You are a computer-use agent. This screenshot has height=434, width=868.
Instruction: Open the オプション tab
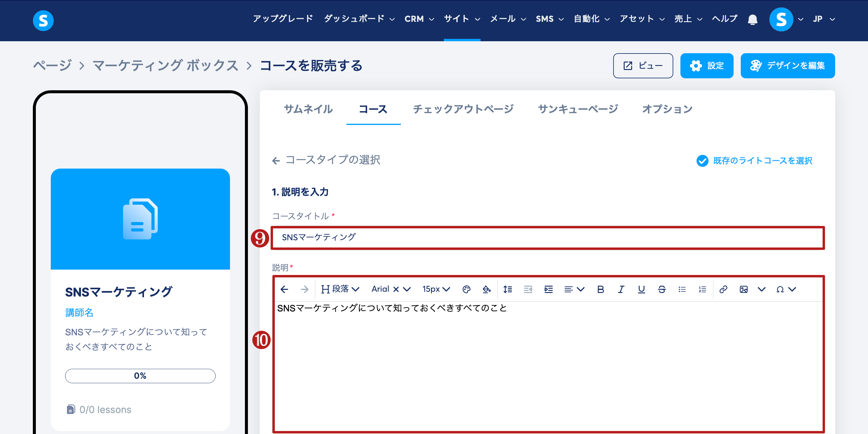click(667, 109)
